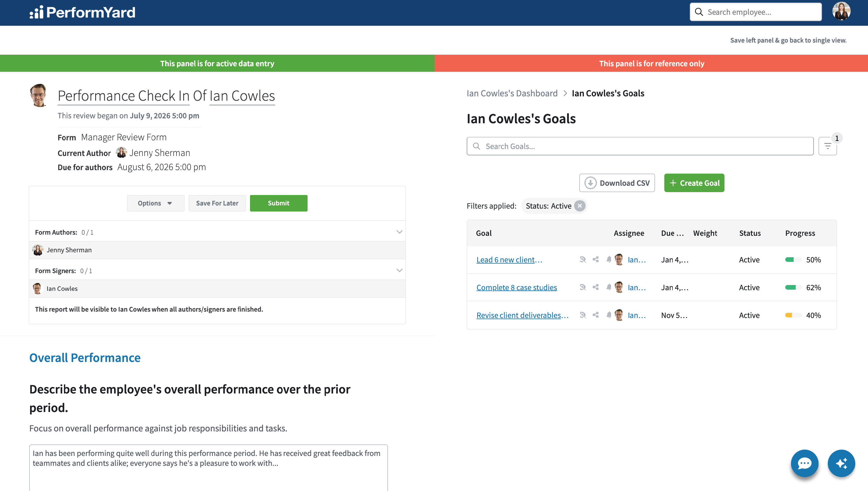
Task: Open the AI sparkle assistant icon
Action: 841,463
